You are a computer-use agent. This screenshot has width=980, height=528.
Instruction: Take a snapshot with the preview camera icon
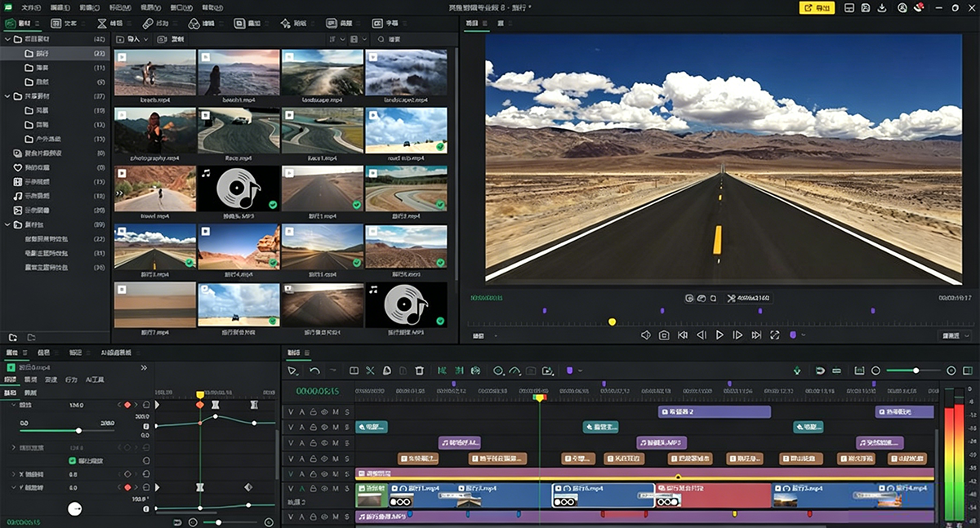[x=664, y=335]
